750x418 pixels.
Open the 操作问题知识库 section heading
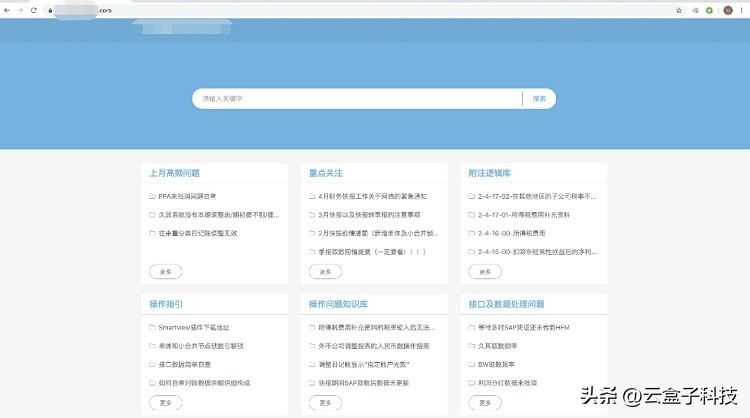tap(338, 304)
